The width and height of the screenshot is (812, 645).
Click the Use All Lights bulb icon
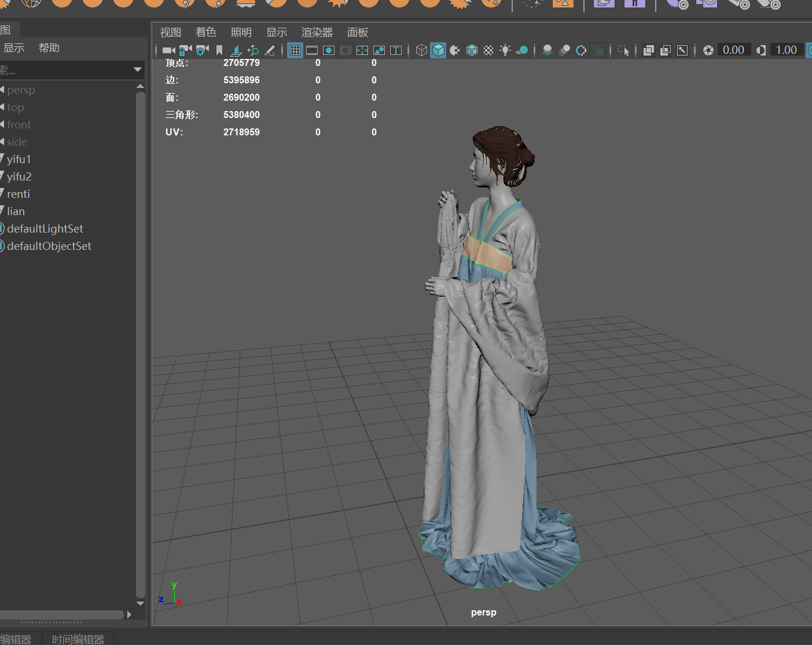tap(505, 50)
